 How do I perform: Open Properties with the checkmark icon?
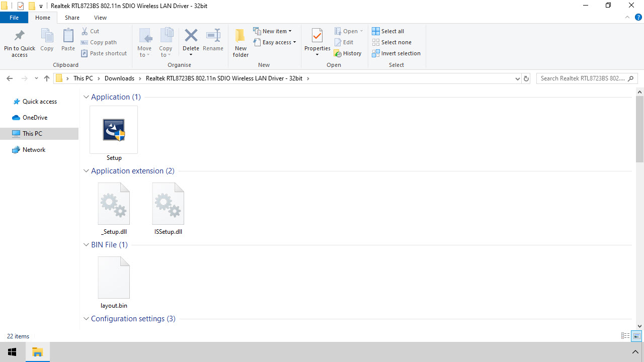pos(317,36)
